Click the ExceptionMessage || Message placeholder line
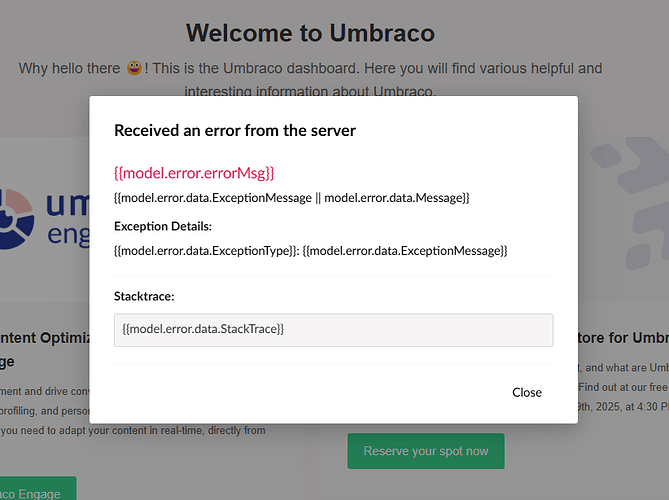The image size is (669, 500). (292, 198)
